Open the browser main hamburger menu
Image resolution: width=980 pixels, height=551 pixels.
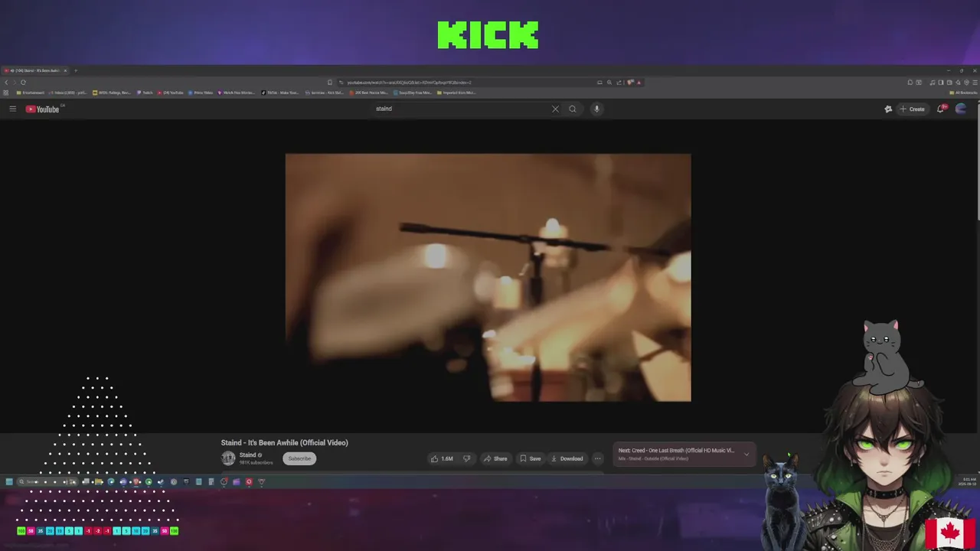pyautogui.click(x=975, y=82)
